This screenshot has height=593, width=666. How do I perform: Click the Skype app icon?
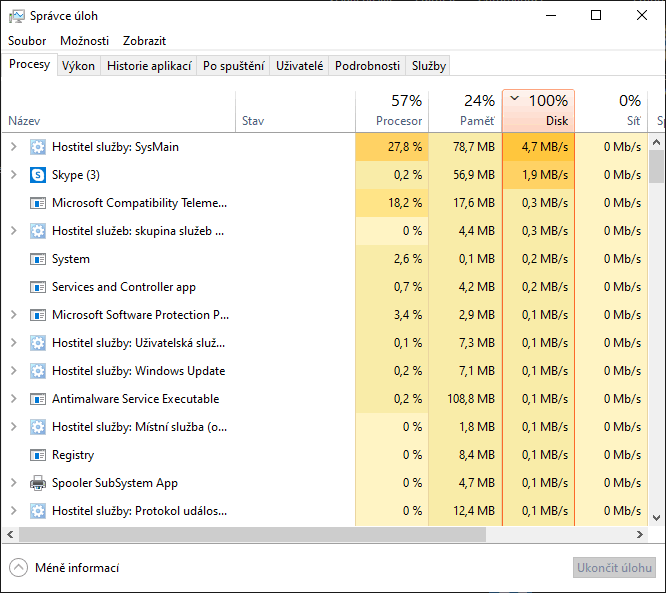tap(38, 175)
